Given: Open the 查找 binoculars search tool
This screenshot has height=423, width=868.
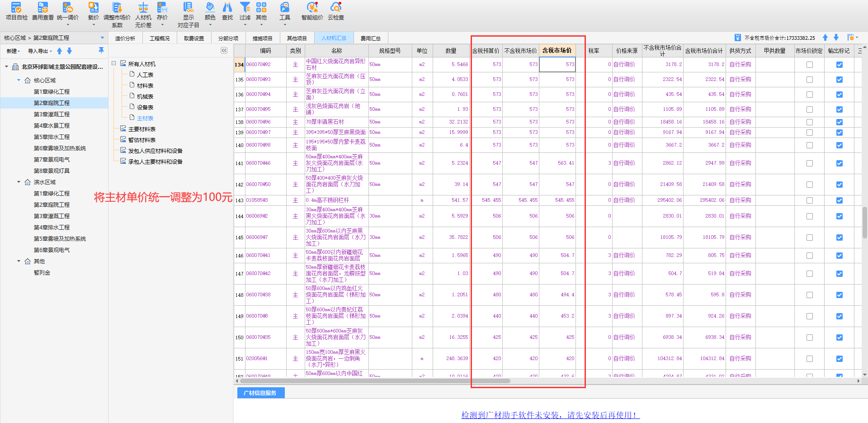Looking at the screenshot, I should pos(227,11).
